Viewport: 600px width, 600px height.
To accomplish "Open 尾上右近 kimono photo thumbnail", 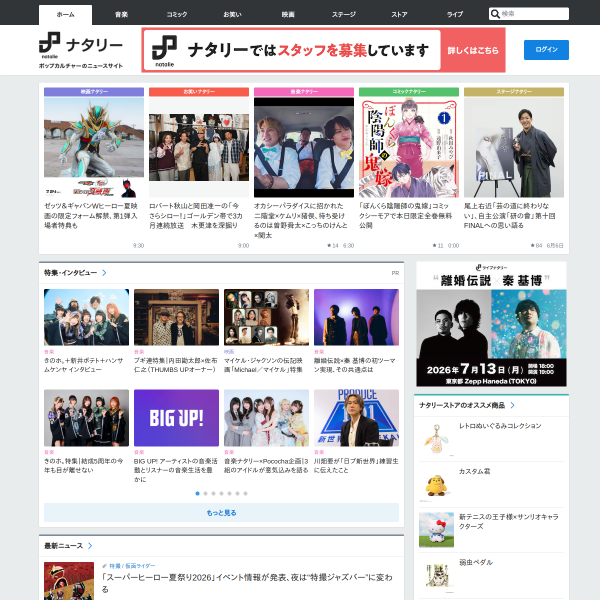I will (x=514, y=147).
